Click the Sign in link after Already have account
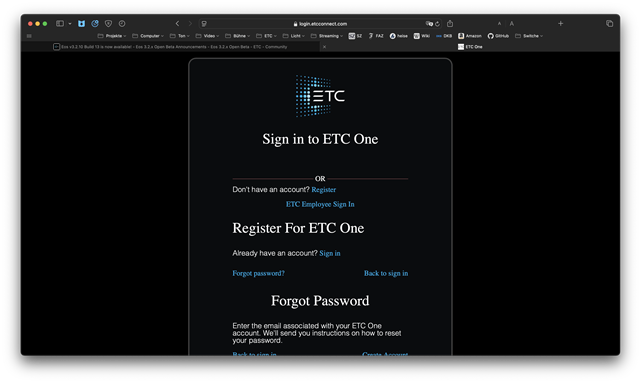The image size is (640, 382). 330,253
